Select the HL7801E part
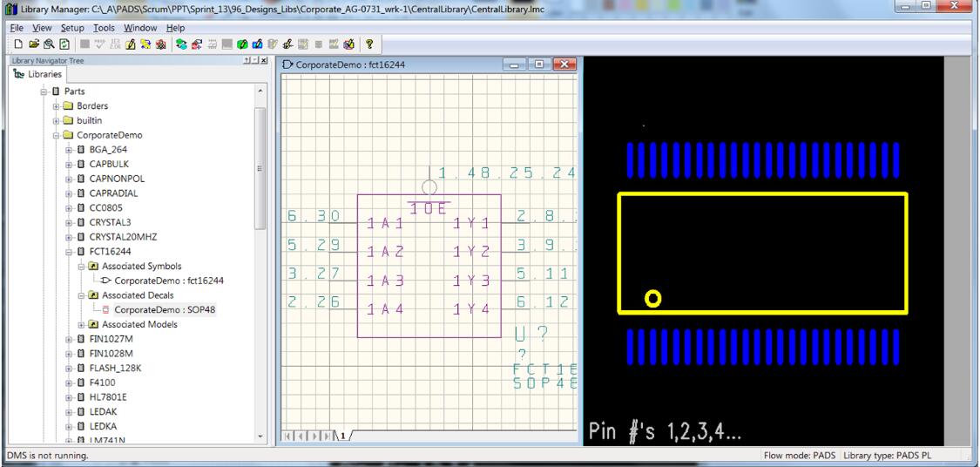Screen dimensions: 980x467 click(x=107, y=397)
